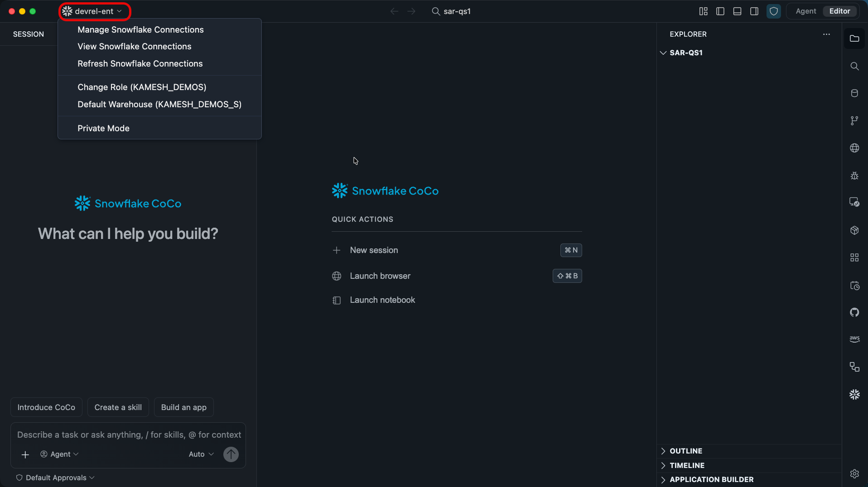Open the Source Control branch icon
Image resolution: width=868 pixels, height=487 pixels.
(x=854, y=121)
